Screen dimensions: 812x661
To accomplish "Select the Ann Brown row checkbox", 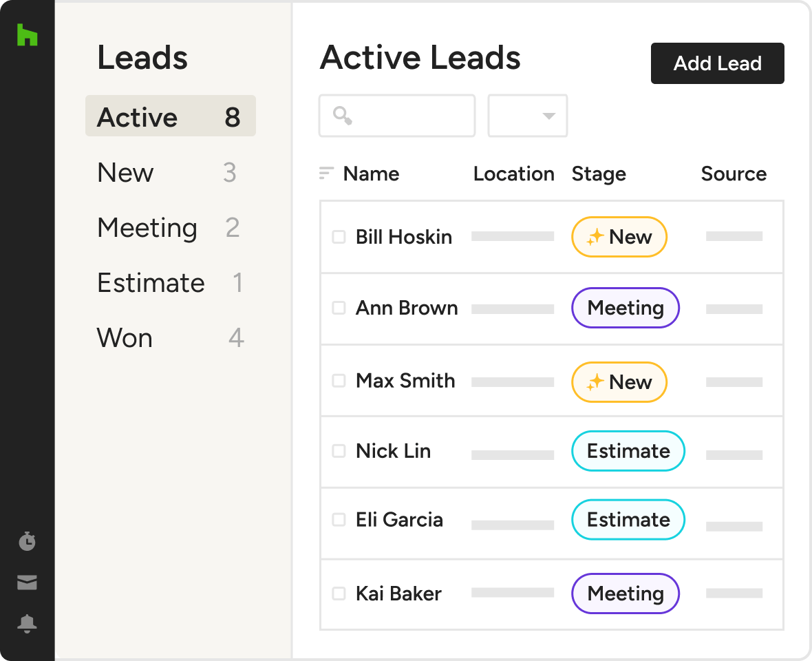I will pyautogui.click(x=339, y=308).
